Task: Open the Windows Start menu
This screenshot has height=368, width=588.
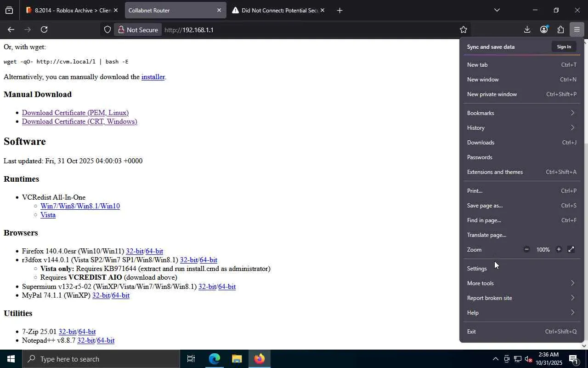Action: pos(11,359)
